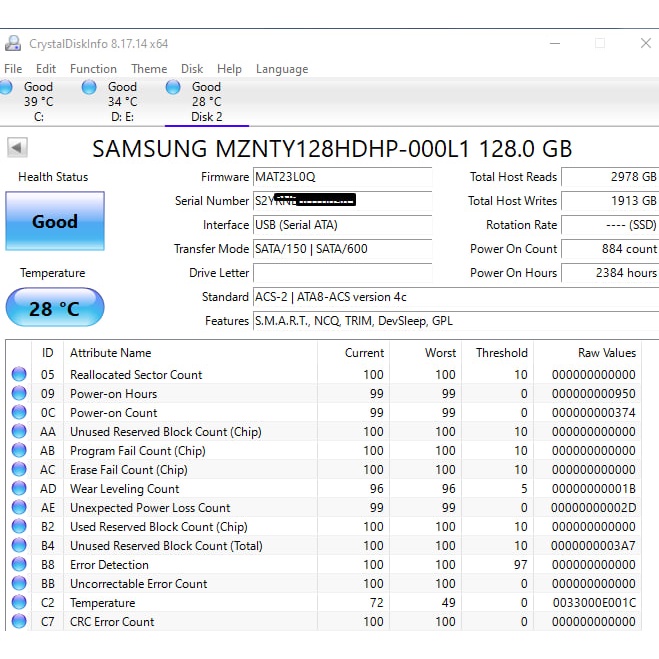The height and width of the screenshot is (659, 659).
Task: Open the Theme menu
Action: (x=149, y=69)
